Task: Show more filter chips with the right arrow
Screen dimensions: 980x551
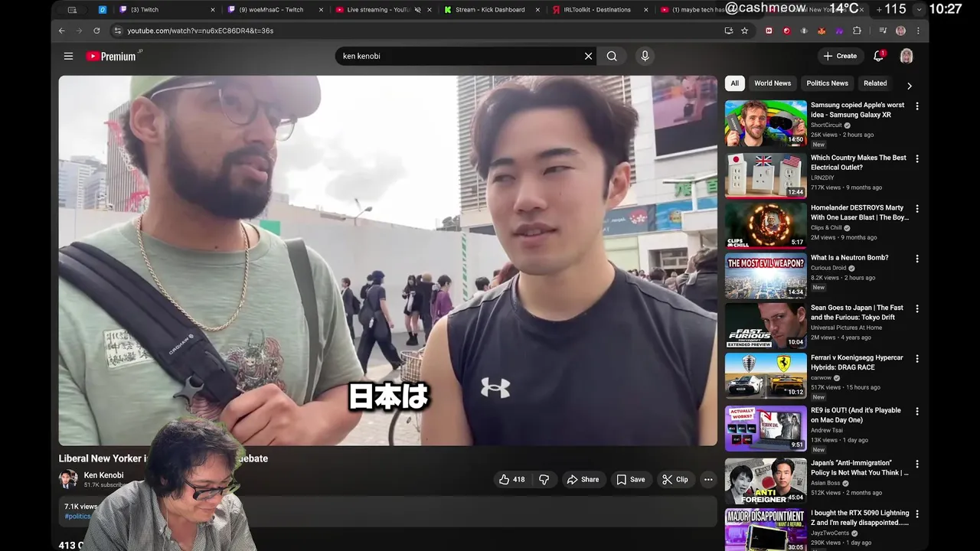Action: tap(910, 86)
